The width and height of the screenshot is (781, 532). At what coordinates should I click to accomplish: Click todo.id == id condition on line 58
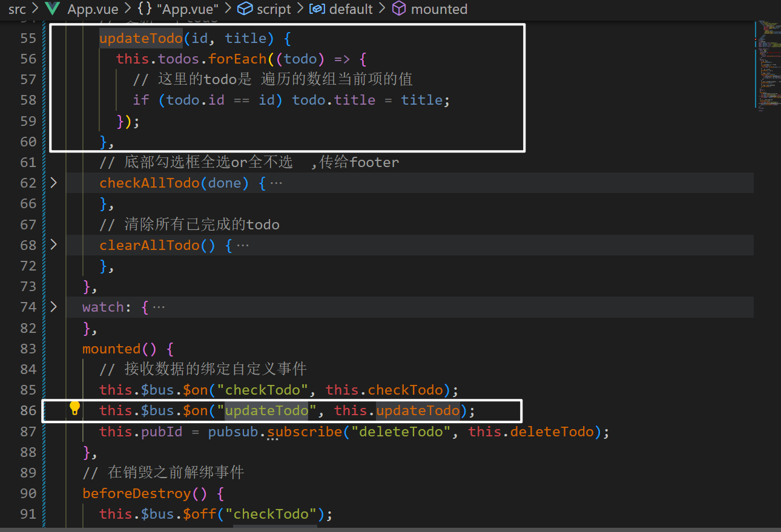click(x=220, y=100)
